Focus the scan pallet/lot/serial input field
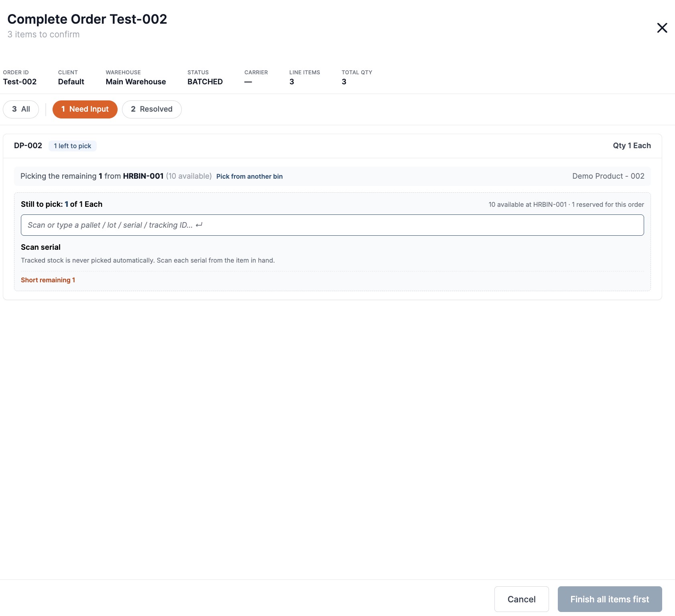The height and width of the screenshot is (616, 675). 332,225
